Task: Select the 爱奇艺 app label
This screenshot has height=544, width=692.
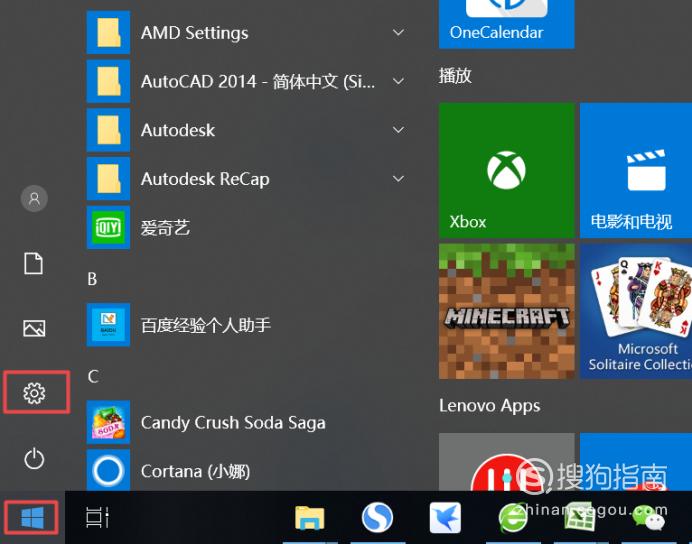Action: [165, 228]
